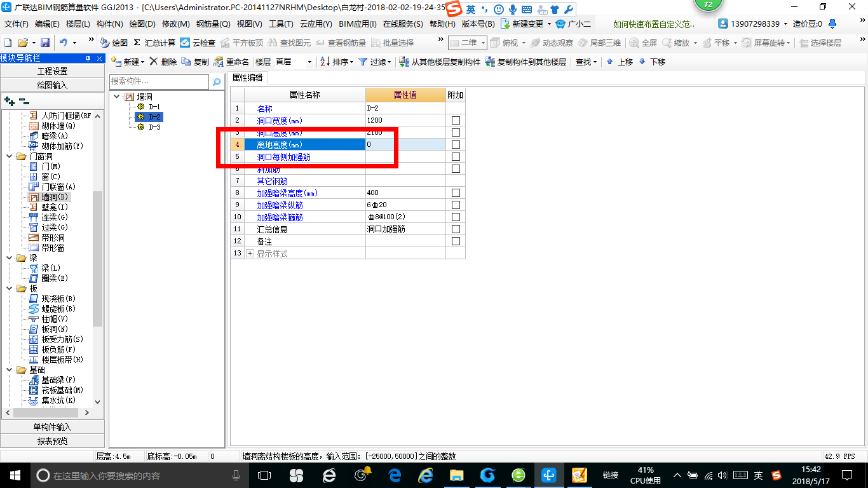Open the 过滤 filter dropdown
This screenshot has width=868, height=488.
pos(390,62)
